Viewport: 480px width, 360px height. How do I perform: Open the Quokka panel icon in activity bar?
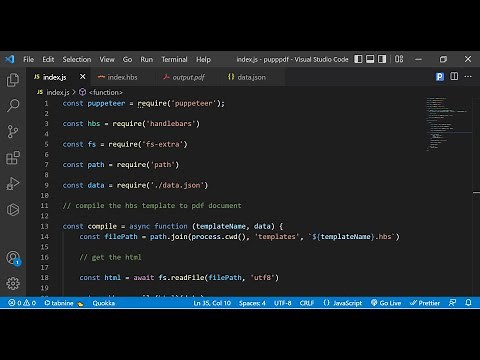13,209
